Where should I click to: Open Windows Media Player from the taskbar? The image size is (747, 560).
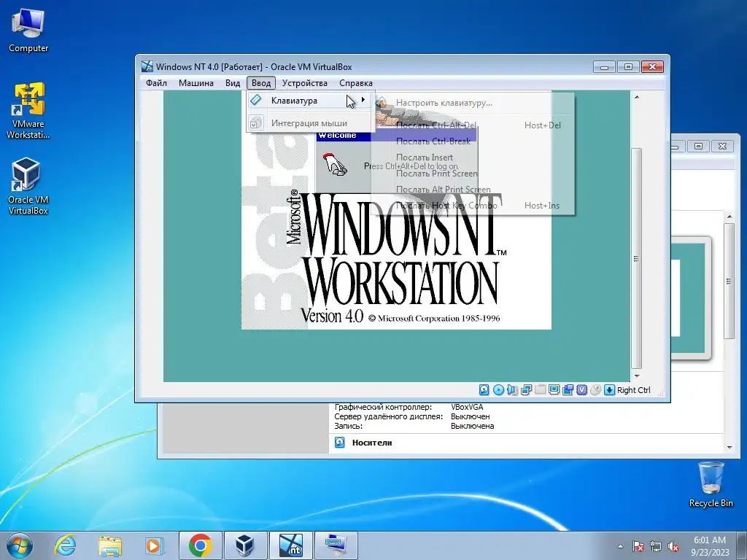tap(155, 545)
